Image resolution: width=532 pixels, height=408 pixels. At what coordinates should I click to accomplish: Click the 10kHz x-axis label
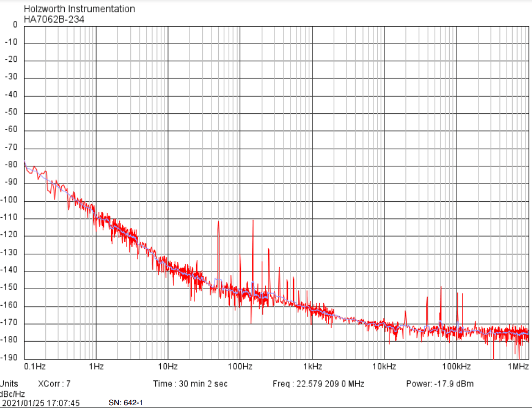(x=384, y=367)
